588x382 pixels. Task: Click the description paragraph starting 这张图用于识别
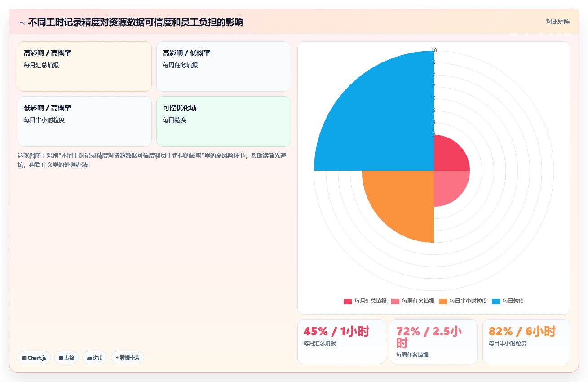tap(152, 160)
